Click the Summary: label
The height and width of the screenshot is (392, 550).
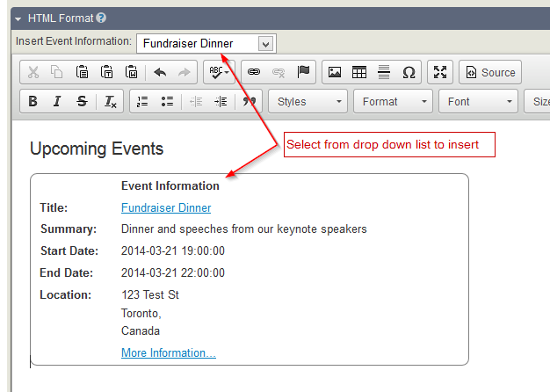click(69, 229)
